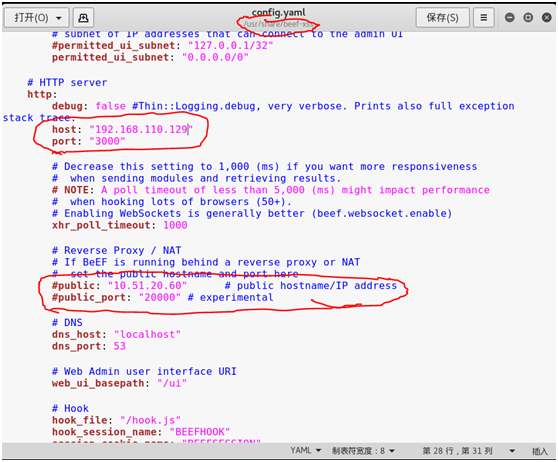Viewport: 558px width, 462px height.
Task: Open the hamburger menu icon
Action: [484, 17]
